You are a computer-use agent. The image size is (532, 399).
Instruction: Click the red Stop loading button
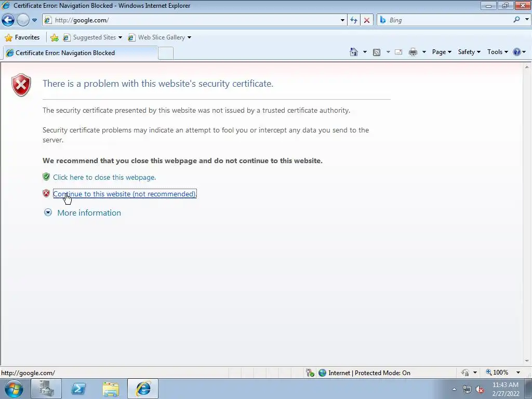coord(366,20)
